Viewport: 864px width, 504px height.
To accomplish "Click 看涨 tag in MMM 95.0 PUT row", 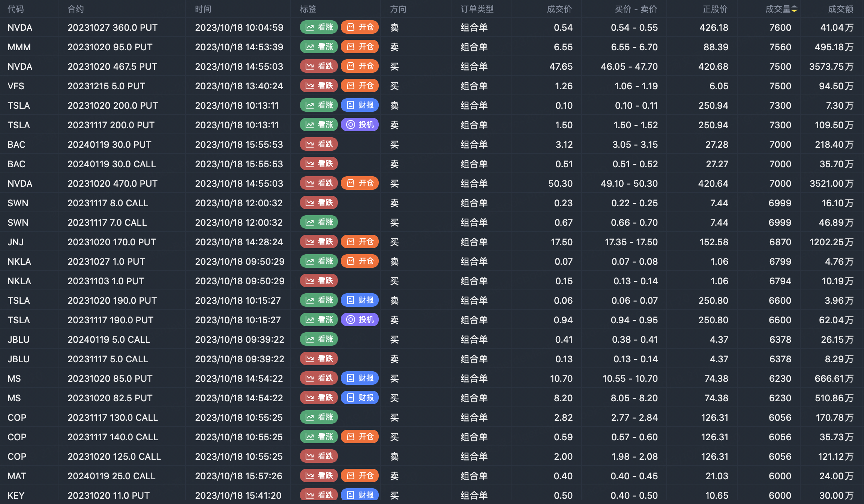I will 319,47.
